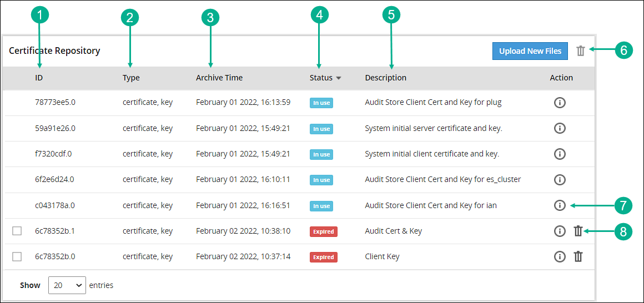Sort by the Status column arrow
Image resolution: width=644 pixels, height=303 pixels.
point(338,78)
